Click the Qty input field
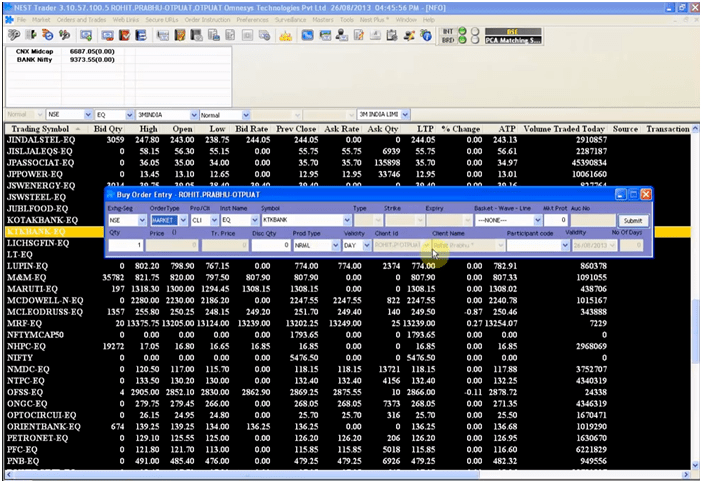The image size is (702, 483). [x=126, y=245]
